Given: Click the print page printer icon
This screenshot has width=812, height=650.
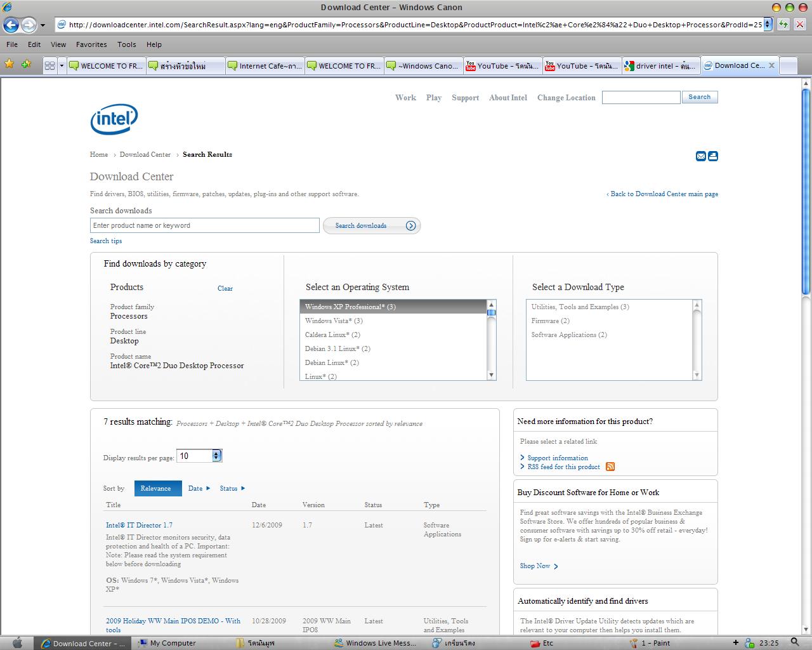Looking at the screenshot, I should tap(713, 156).
